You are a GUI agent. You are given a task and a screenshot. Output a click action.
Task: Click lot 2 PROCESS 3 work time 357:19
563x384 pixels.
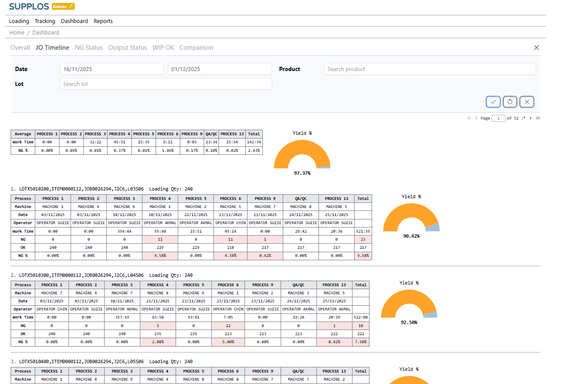pos(122,318)
